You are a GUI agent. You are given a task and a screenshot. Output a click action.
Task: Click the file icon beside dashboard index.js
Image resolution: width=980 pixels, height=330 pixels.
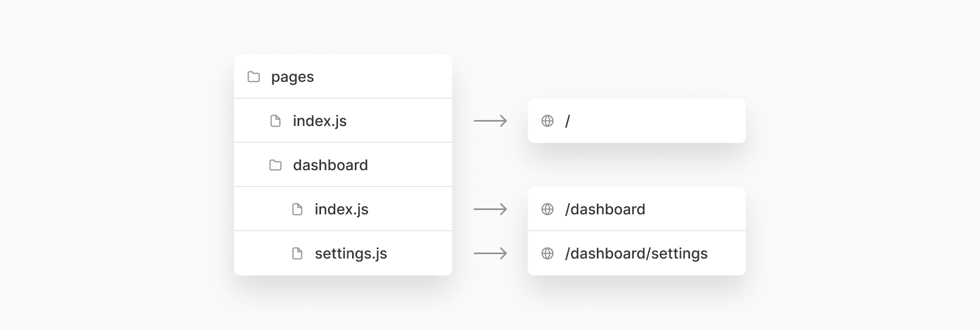[x=298, y=209]
